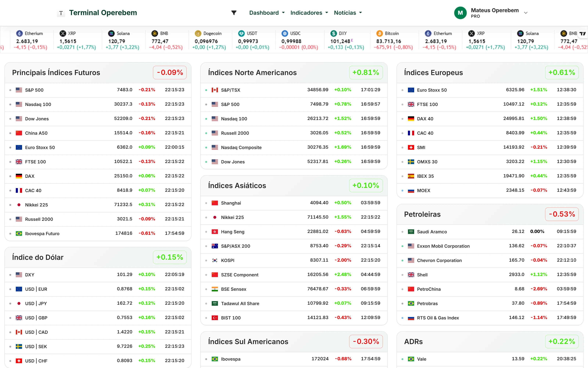Click the -0.30% badge on Índices Sul Americanos
This screenshot has width=588, height=368.
pyautogui.click(x=366, y=341)
